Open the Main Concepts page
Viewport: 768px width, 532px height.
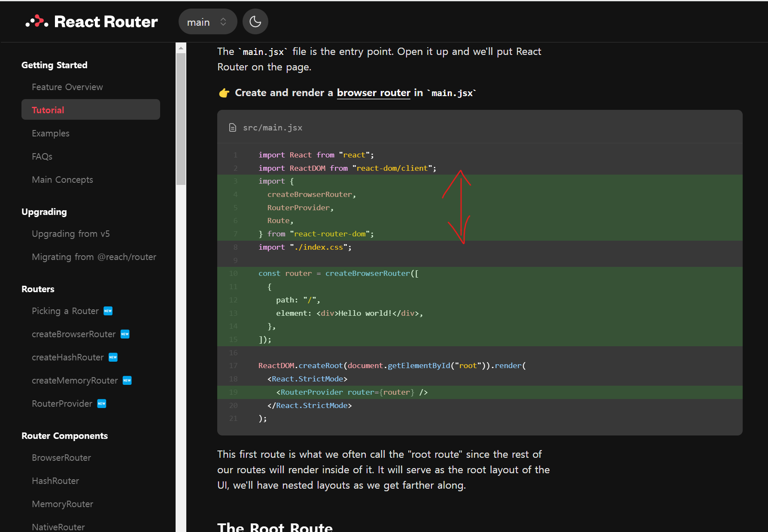(62, 180)
